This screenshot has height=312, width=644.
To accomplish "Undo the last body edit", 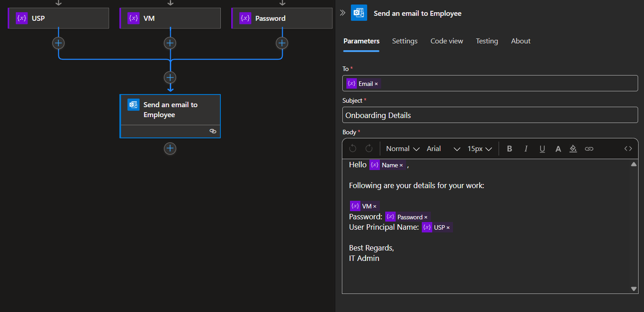I will tap(353, 149).
